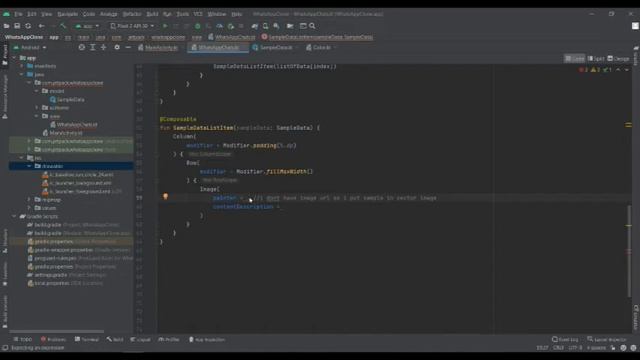
Task: Collapse the Gradle Scripts node
Action: tap(14, 216)
